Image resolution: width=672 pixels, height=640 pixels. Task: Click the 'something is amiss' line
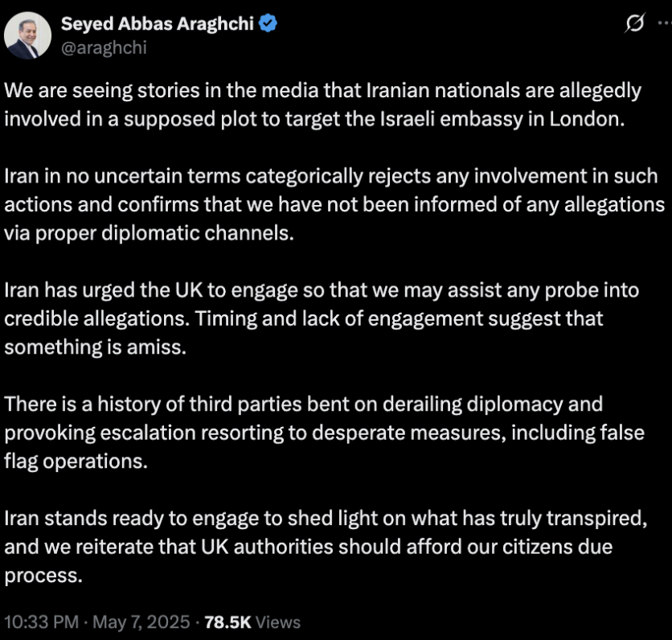(x=96, y=347)
